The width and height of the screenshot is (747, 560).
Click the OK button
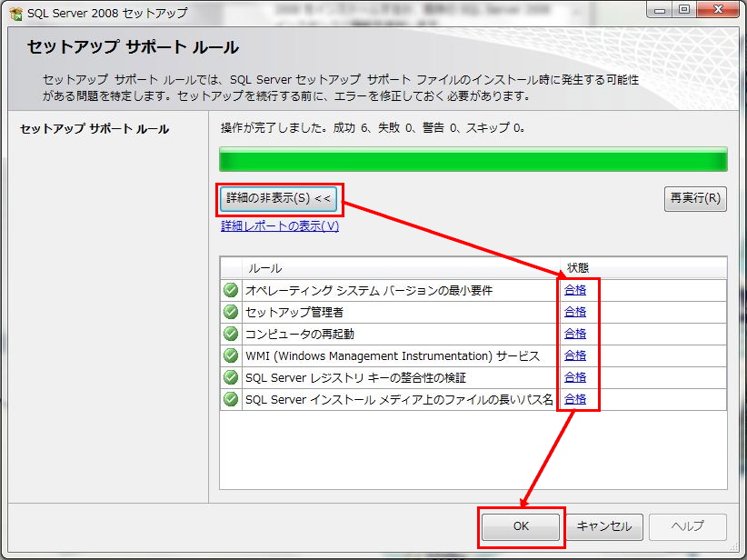click(521, 526)
